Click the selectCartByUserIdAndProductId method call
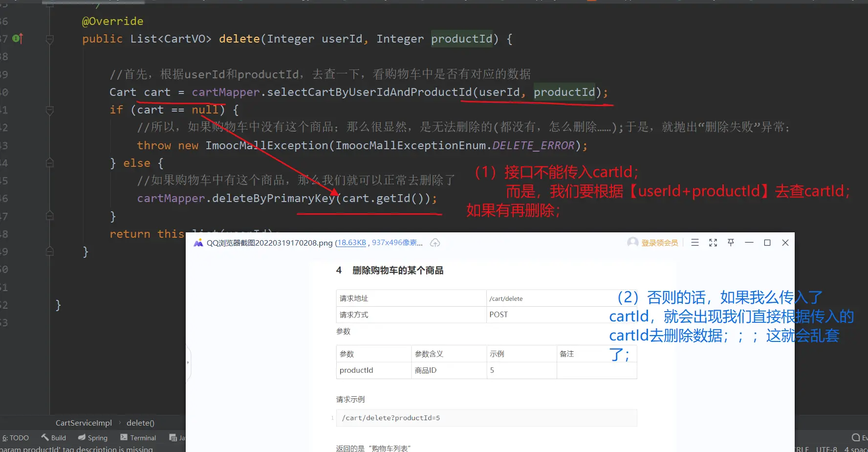Image resolution: width=868 pixels, height=452 pixels. [369, 92]
